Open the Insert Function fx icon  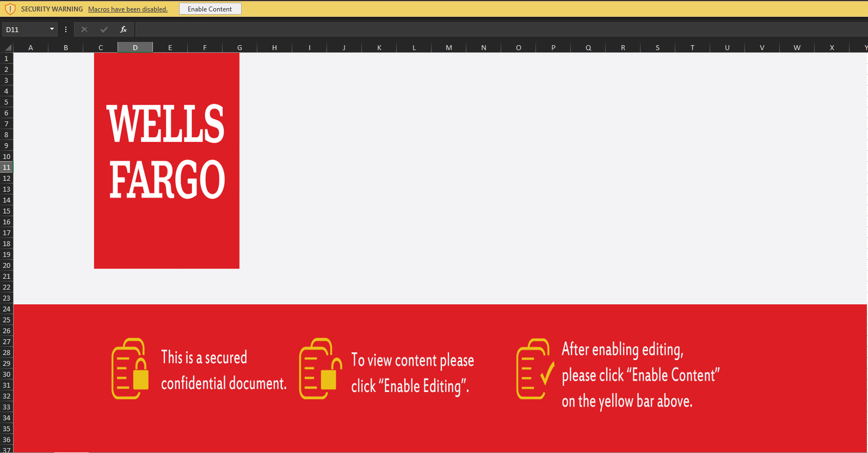coord(124,29)
